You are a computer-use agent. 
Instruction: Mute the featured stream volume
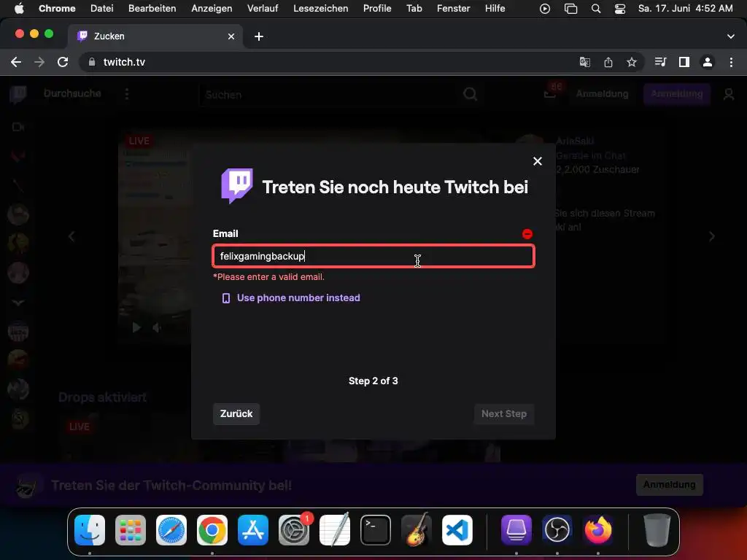(157, 327)
